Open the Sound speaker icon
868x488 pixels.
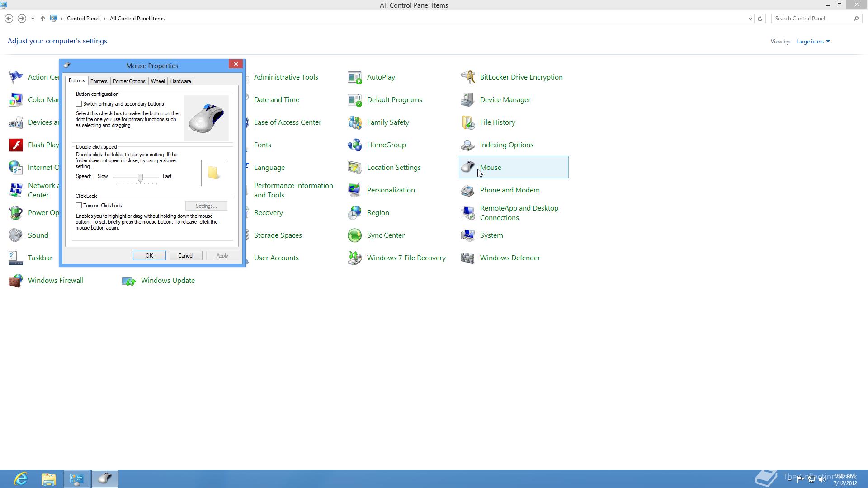[15, 235]
